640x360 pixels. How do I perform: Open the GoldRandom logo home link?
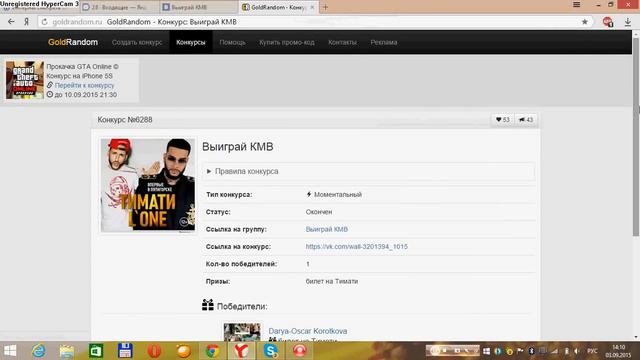point(73,42)
